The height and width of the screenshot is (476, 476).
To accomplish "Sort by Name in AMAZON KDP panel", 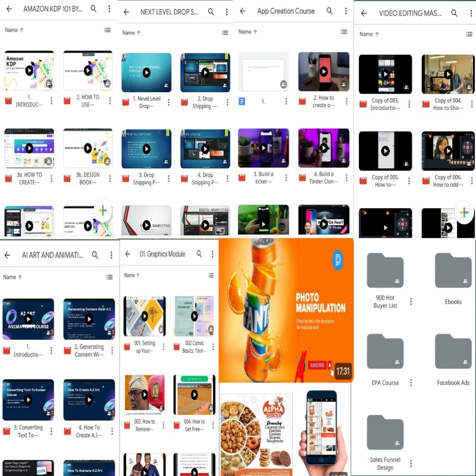I will [x=14, y=30].
